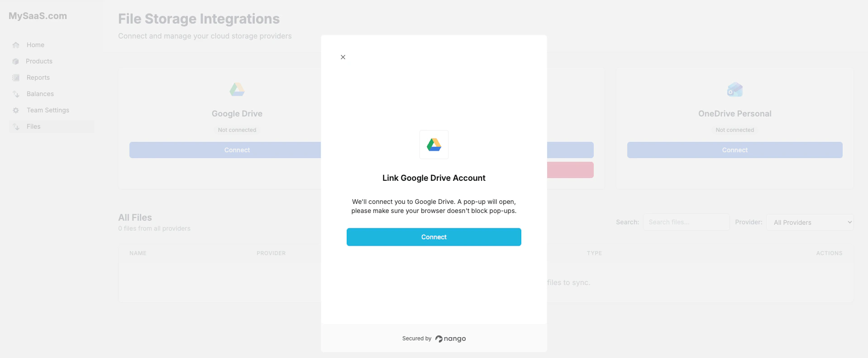
Task: Focus the Search files input field
Action: [686, 222]
